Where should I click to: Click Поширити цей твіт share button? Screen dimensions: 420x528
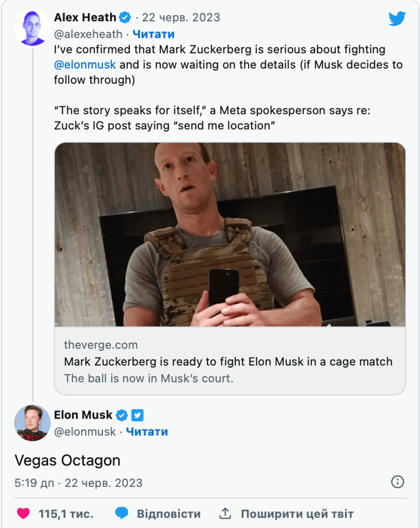pos(297,514)
